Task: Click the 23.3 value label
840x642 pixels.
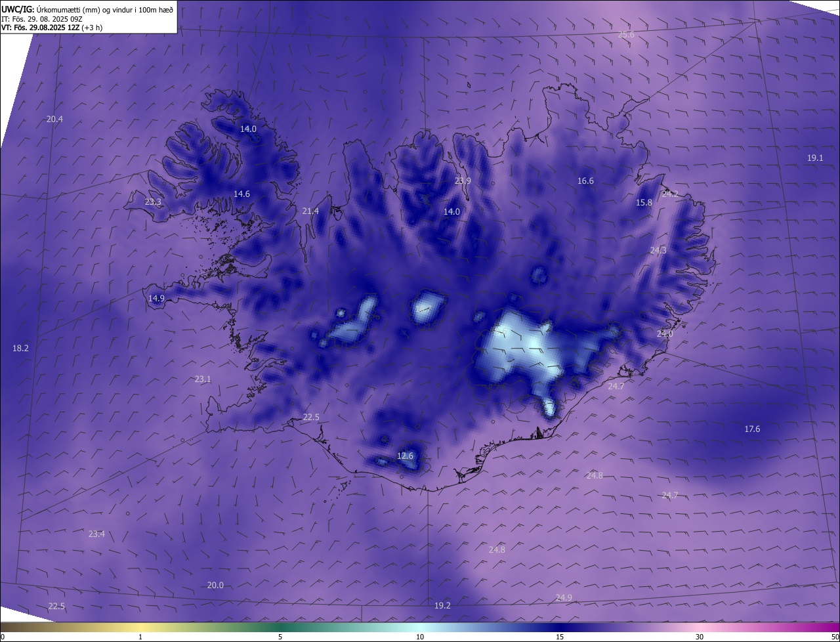Action: tap(153, 202)
